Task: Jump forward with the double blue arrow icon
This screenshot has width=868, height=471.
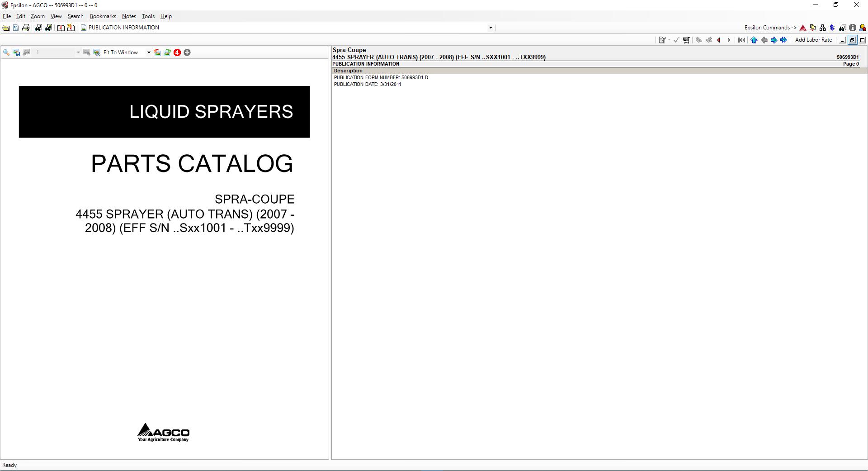Action: (x=784, y=40)
